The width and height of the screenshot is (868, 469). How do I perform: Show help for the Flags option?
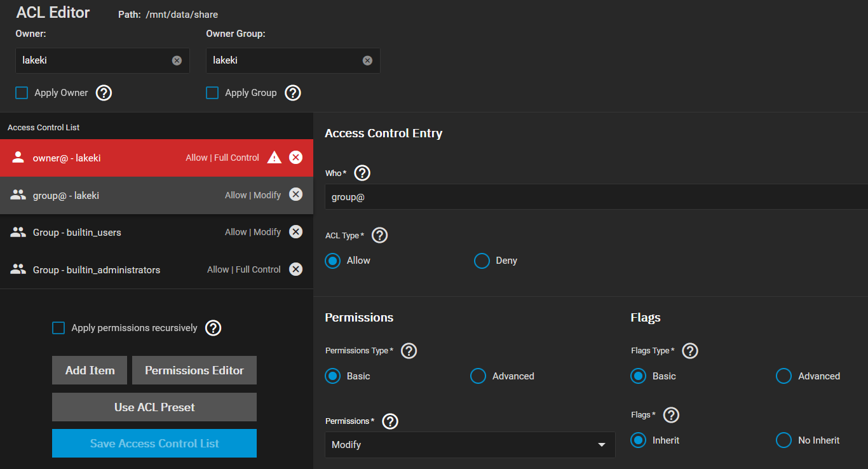(x=671, y=415)
